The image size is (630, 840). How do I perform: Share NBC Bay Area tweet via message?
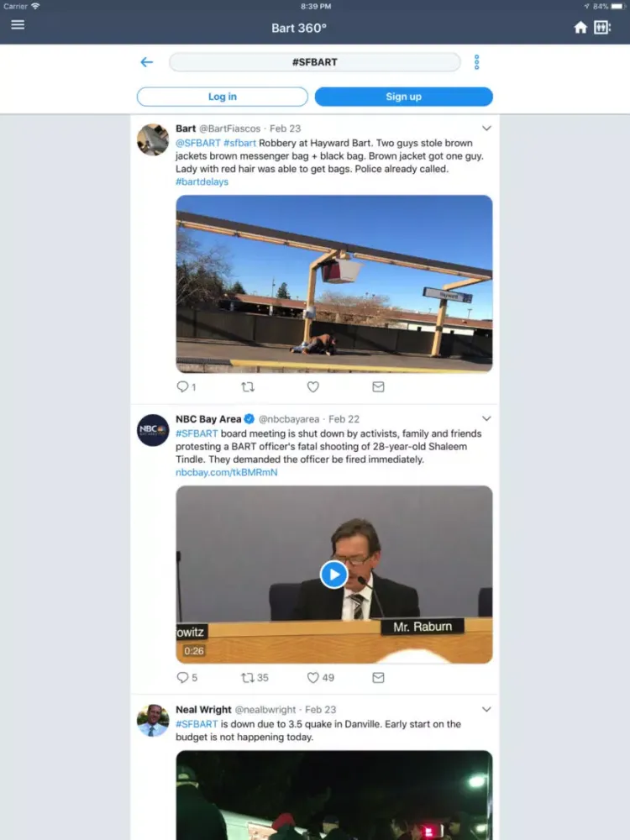[378, 677]
